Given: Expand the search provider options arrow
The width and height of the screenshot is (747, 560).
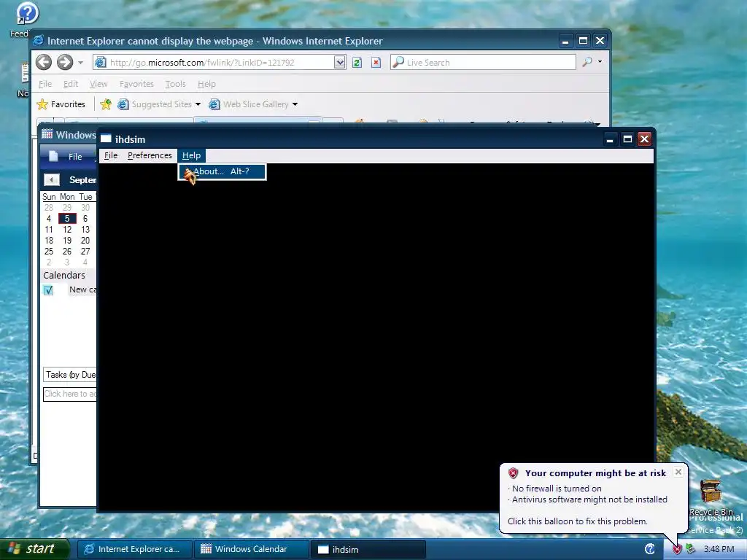Looking at the screenshot, I should point(600,62).
